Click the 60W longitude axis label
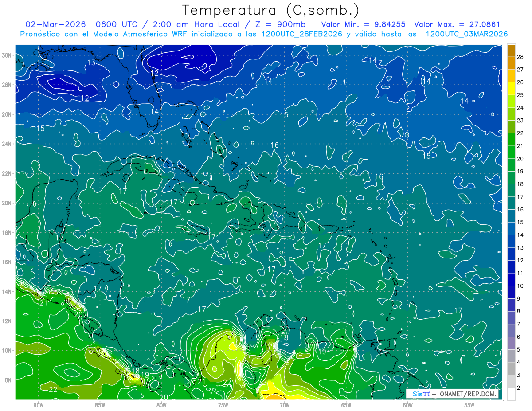 coord(408,405)
